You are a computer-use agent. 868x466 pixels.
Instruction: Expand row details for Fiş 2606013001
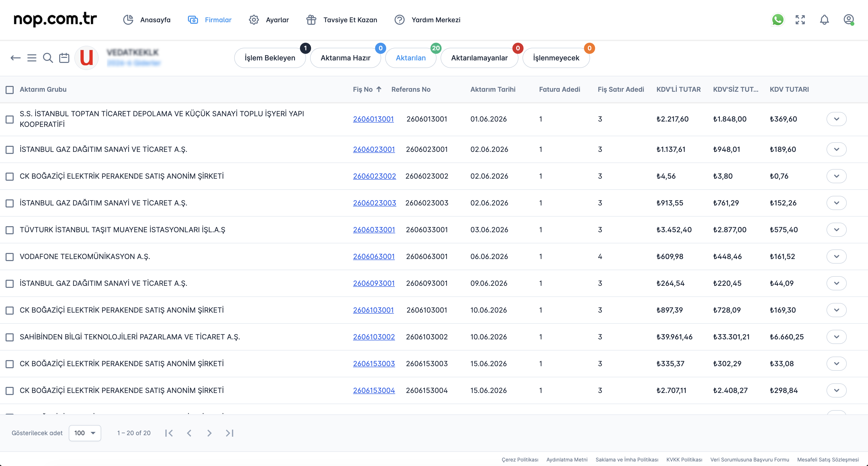coord(836,119)
